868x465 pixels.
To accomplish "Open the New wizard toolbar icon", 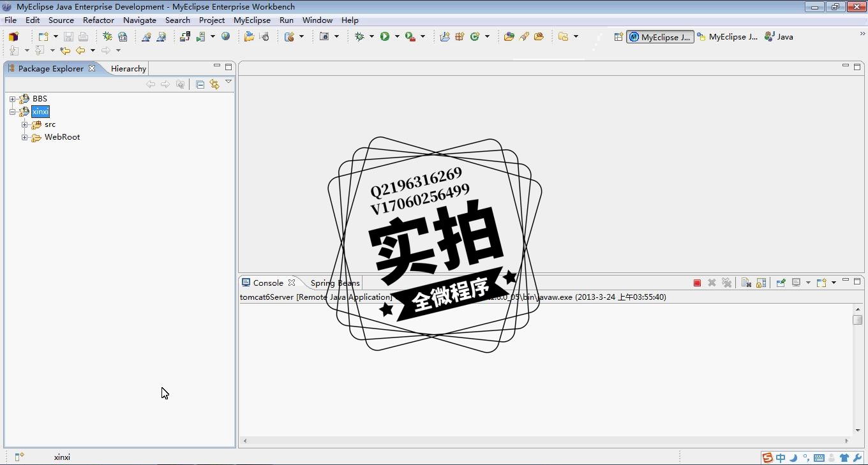I will pos(43,37).
